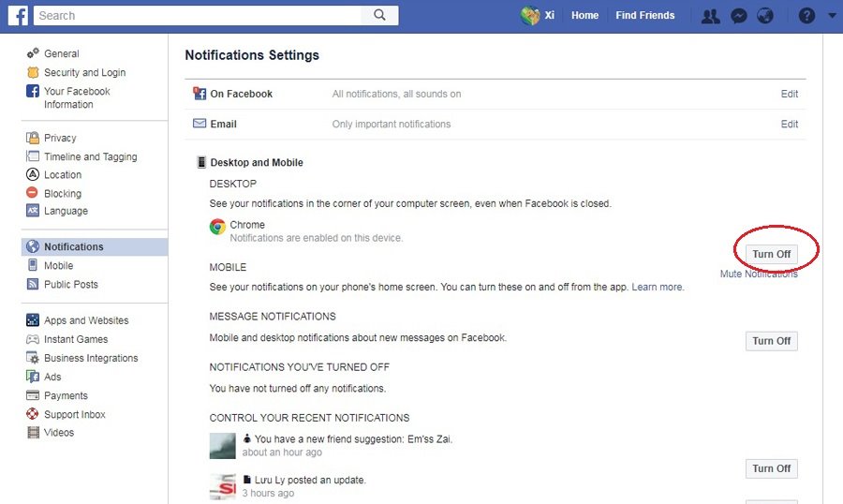Click the search magnifier button
The image size is (843, 504).
coord(379,15)
